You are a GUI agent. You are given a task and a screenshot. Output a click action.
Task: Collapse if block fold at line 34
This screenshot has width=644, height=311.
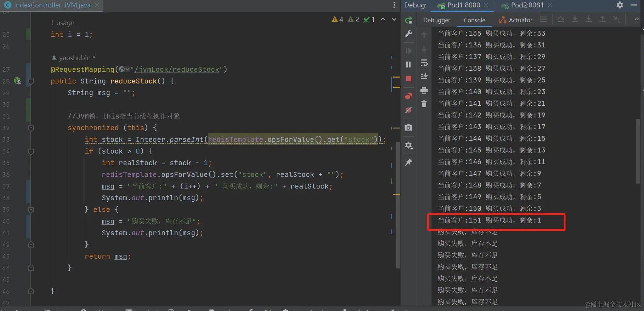(31, 151)
